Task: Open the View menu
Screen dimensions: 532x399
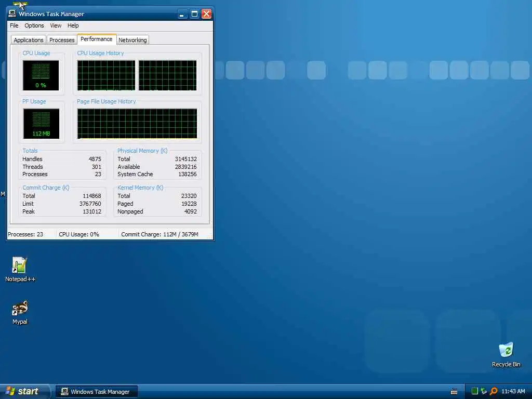Action: (56, 25)
